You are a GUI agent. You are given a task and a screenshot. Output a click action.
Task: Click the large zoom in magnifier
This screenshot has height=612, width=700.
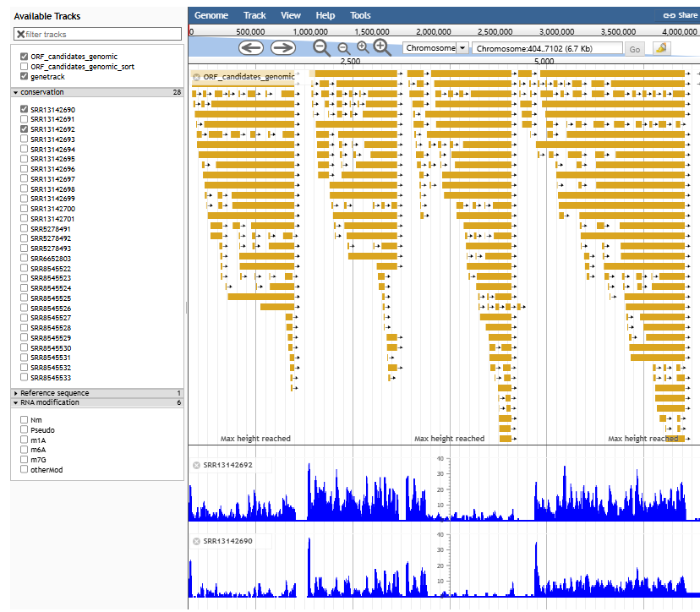tap(381, 47)
